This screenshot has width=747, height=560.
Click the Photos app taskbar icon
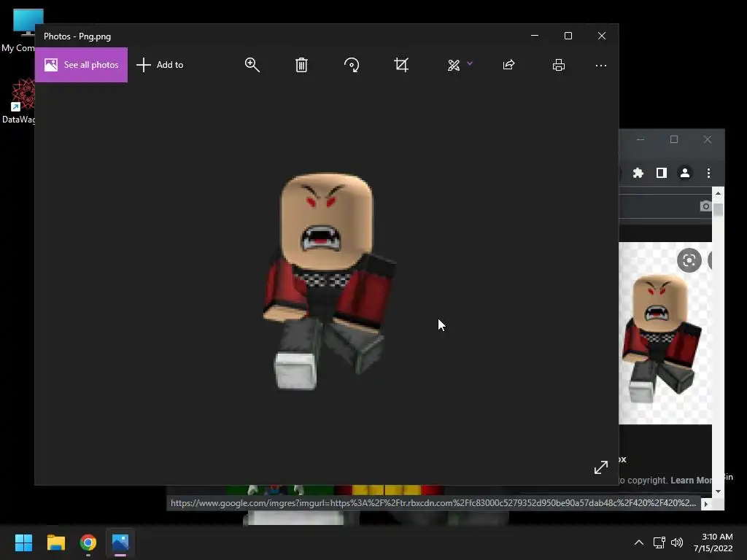coord(120,542)
